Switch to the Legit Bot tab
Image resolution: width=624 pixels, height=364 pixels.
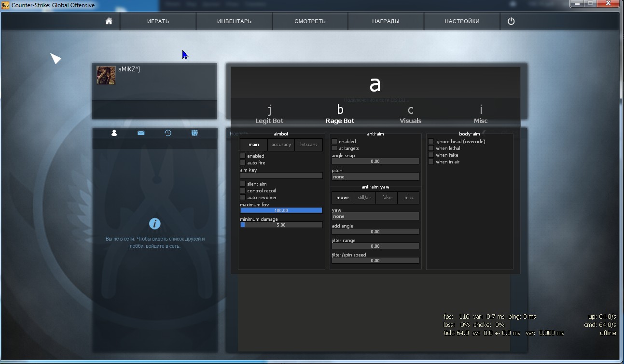point(269,115)
